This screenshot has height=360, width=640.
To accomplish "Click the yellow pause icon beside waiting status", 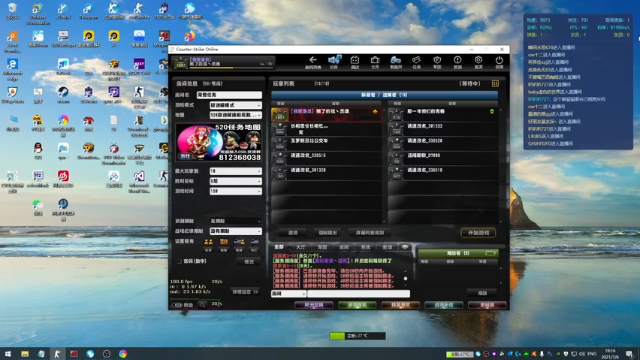I will (x=495, y=84).
